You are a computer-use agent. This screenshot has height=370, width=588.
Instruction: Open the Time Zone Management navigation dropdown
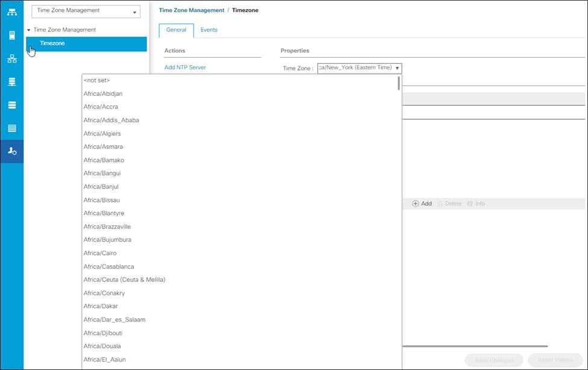(86, 10)
